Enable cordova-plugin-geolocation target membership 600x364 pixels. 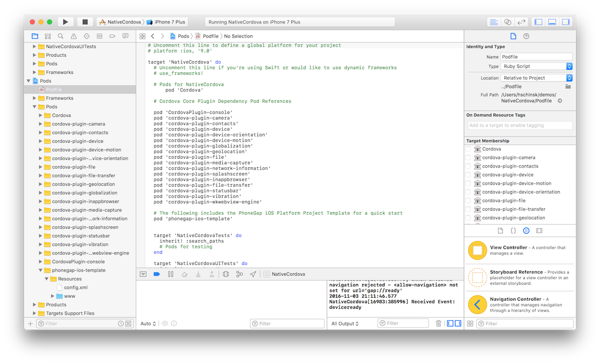click(468, 218)
